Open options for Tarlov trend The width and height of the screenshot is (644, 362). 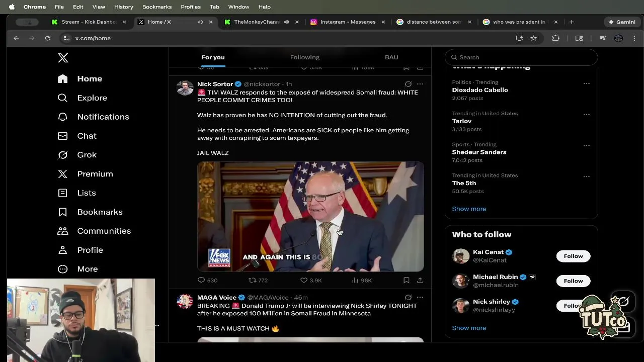point(587,115)
